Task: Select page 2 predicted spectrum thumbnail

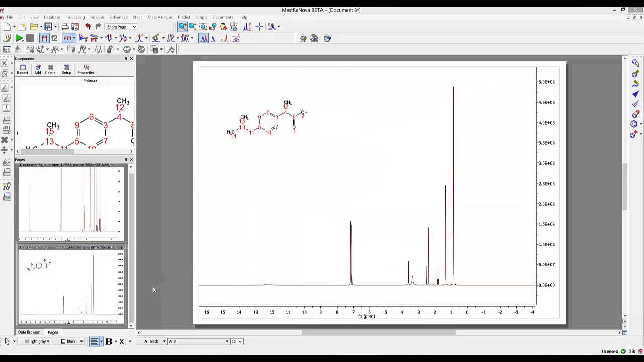Action: click(x=71, y=285)
